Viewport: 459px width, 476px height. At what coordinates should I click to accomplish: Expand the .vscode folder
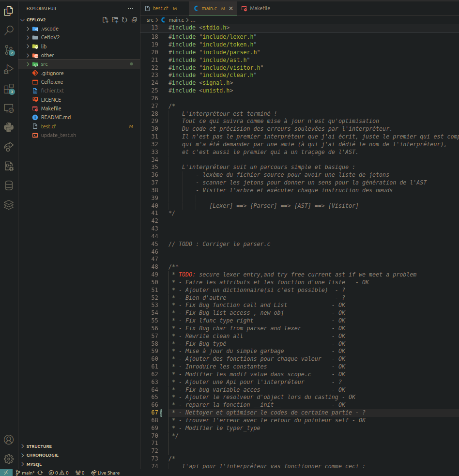coord(28,29)
